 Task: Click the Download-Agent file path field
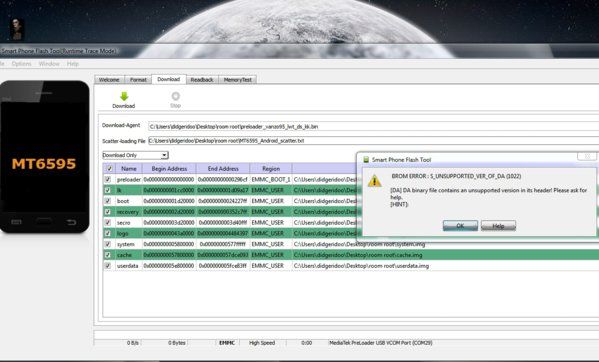coord(373,126)
